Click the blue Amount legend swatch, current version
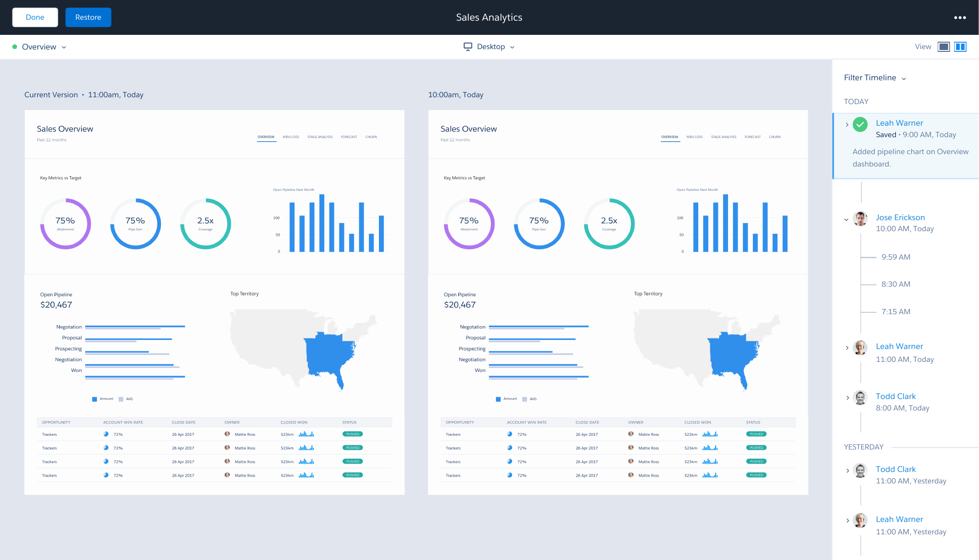Viewport: 979px width, 560px height. (95, 399)
